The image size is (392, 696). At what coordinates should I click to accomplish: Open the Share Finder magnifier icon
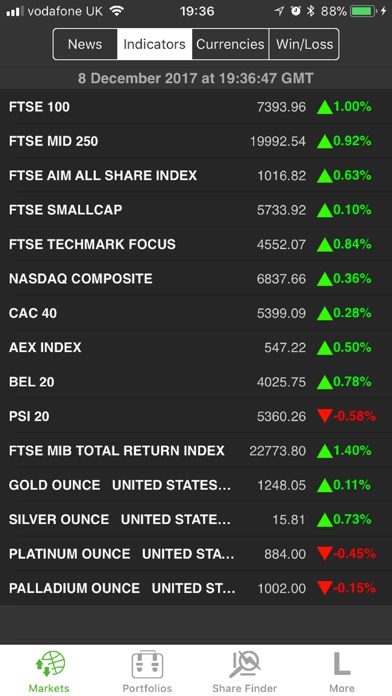pyautogui.click(x=245, y=664)
